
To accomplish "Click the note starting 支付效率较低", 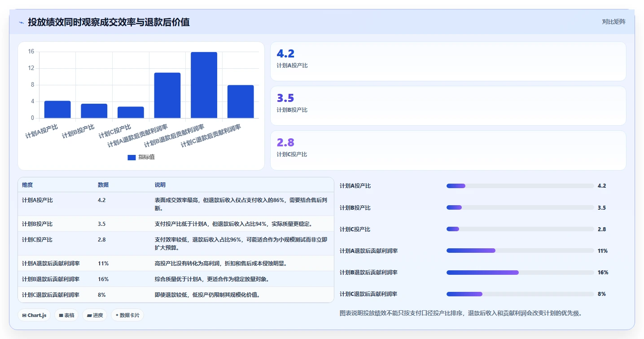I will (241, 244).
